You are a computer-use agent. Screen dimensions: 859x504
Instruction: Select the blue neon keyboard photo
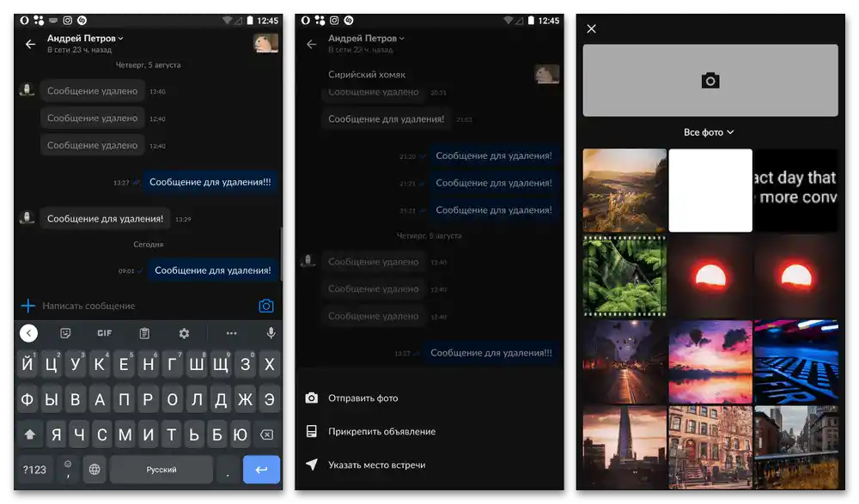(x=796, y=362)
